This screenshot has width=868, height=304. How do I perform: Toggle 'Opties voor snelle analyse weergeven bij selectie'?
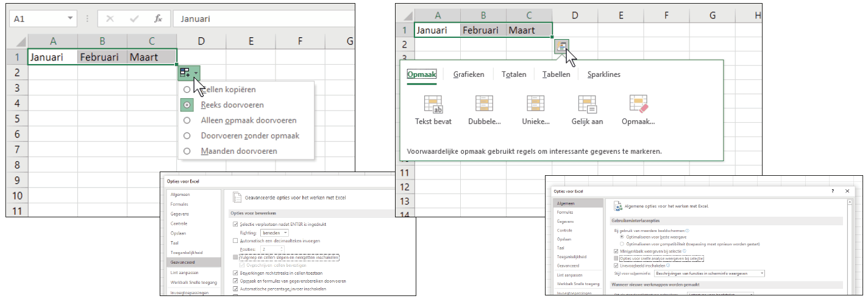(616, 258)
